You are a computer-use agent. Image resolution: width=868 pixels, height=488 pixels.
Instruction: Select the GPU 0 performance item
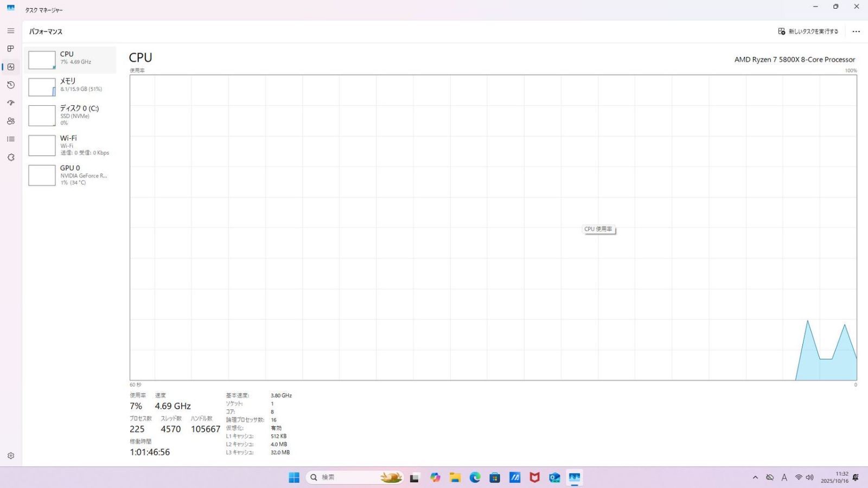point(70,175)
